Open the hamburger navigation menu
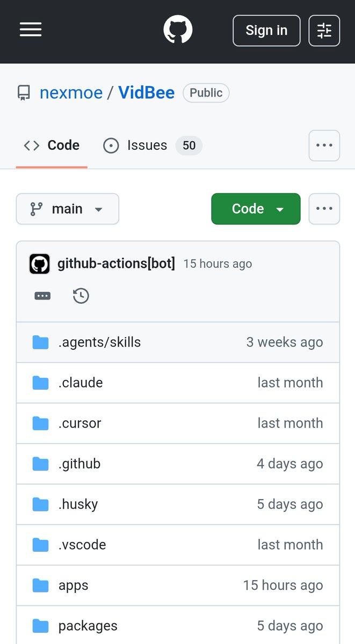 31,30
